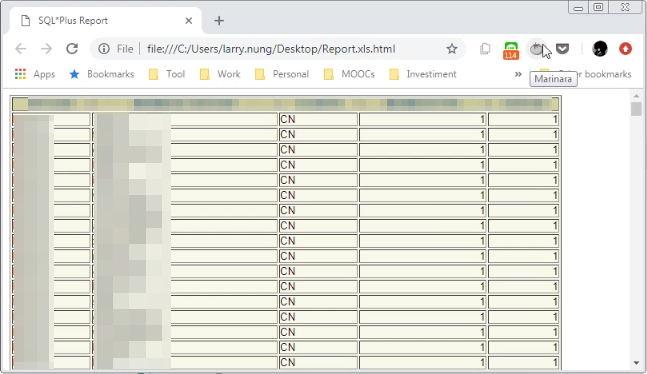Reload the Report.xls.html page
The image size is (647, 374).
click(72, 49)
